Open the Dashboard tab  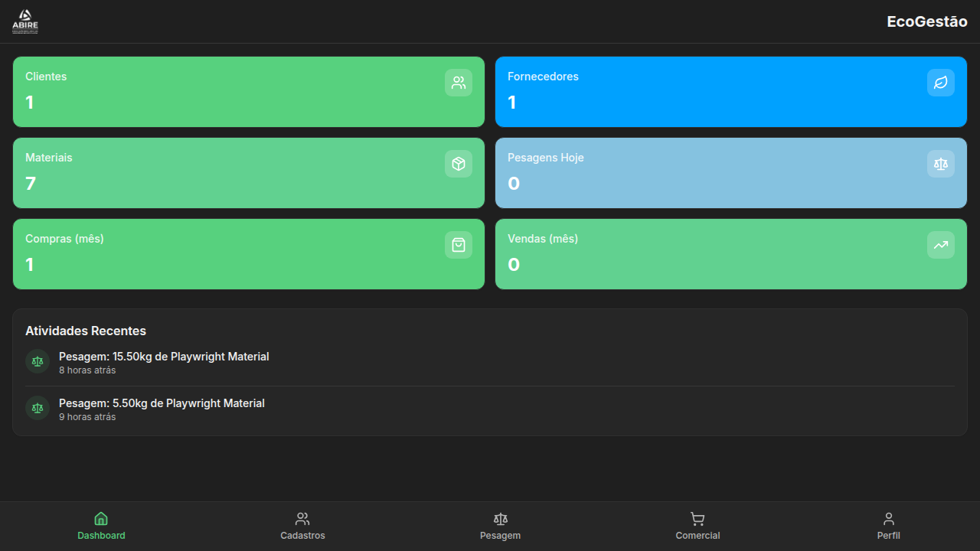click(101, 526)
